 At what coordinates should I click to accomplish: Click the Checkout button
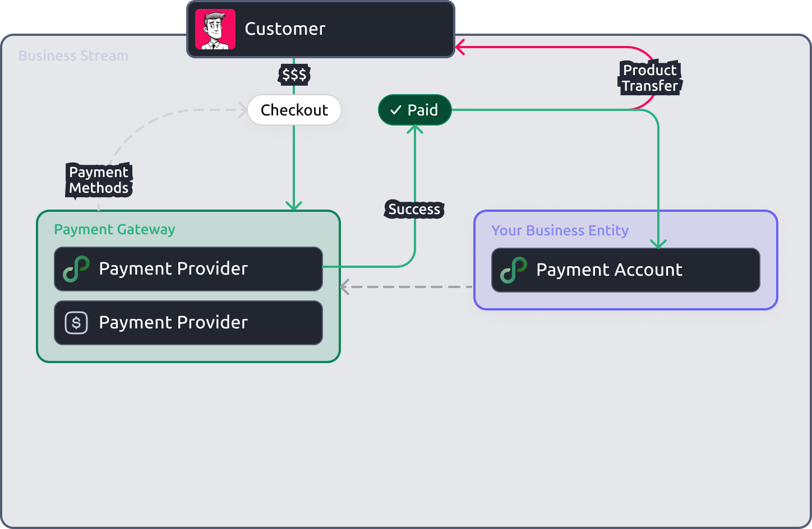click(x=294, y=110)
